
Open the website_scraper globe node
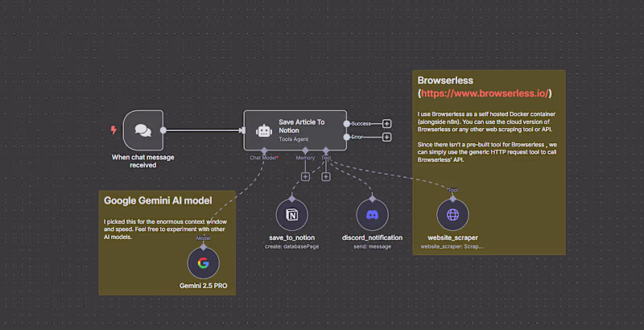coord(452,215)
